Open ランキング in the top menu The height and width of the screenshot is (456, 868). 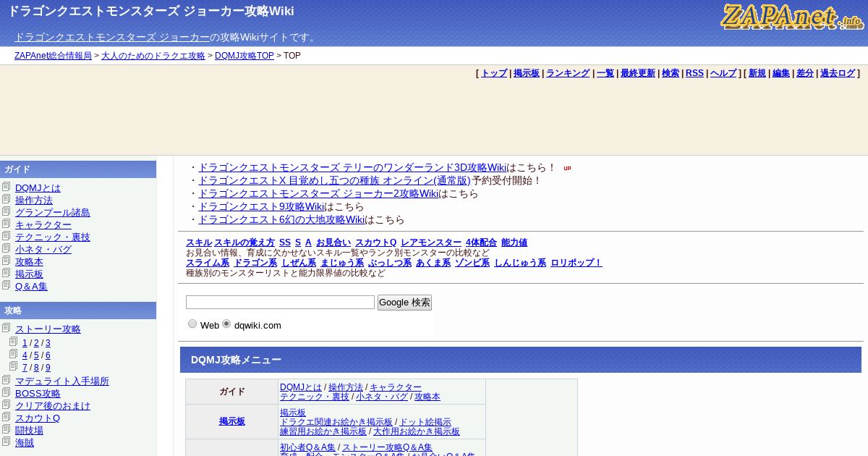point(568,73)
